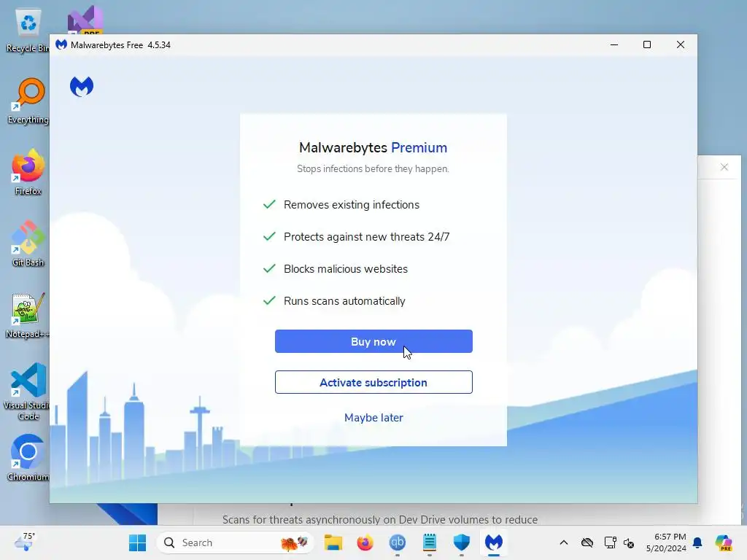Click the cloud sync tray icon
This screenshot has height=560, width=747.
click(x=587, y=542)
